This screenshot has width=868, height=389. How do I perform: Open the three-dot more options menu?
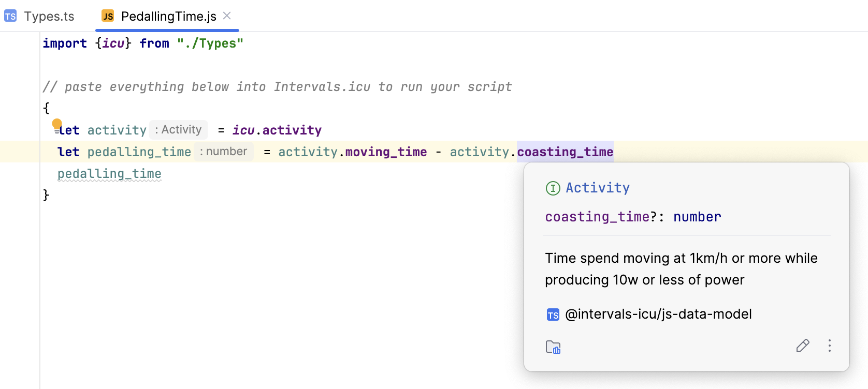(829, 346)
